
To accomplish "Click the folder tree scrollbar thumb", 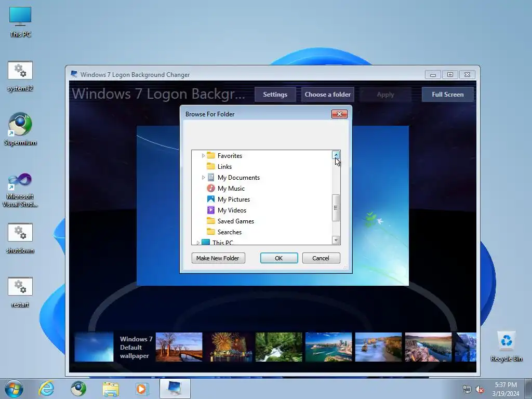I will tap(336, 208).
